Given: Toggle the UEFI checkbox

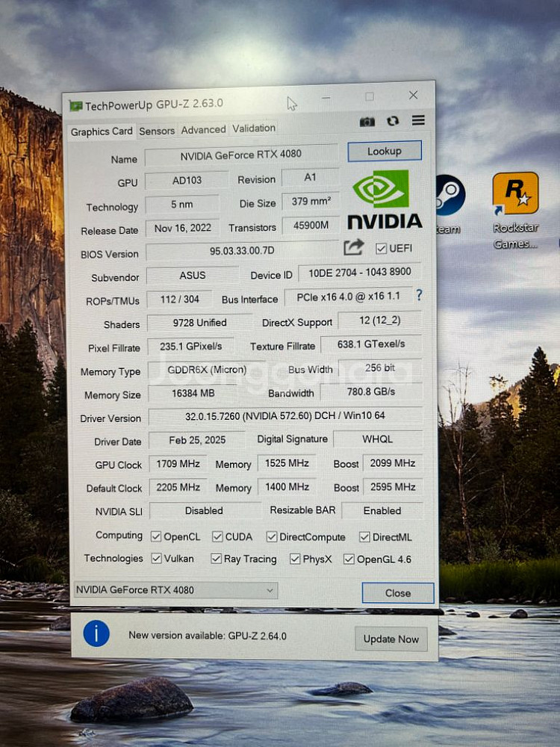Looking at the screenshot, I should (381, 248).
